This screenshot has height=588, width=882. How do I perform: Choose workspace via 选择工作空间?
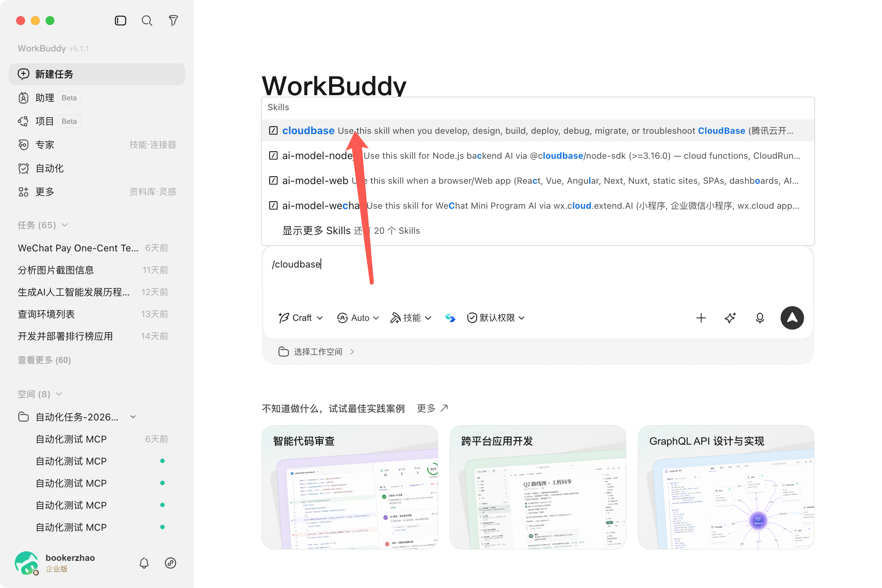click(x=316, y=352)
